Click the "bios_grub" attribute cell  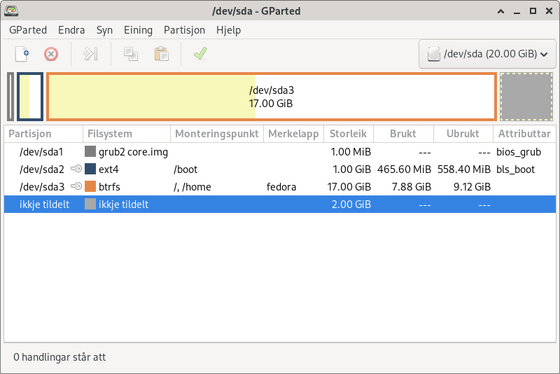(x=519, y=152)
